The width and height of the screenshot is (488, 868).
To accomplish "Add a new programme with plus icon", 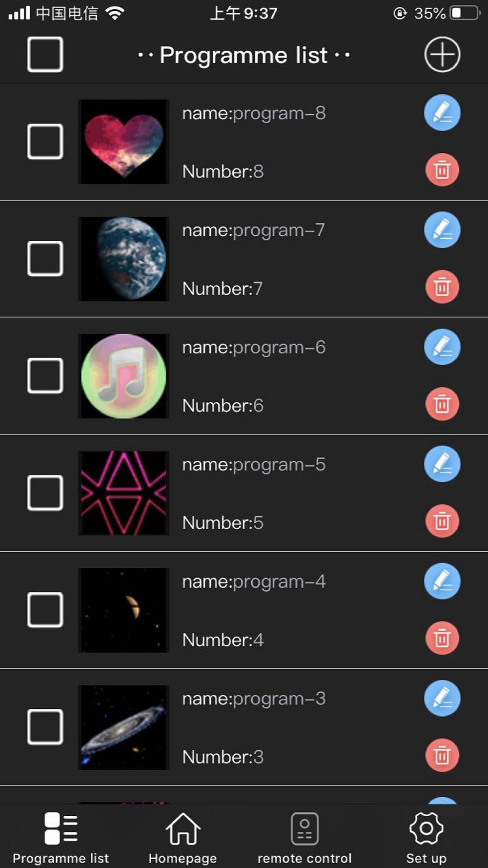I will pyautogui.click(x=442, y=54).
